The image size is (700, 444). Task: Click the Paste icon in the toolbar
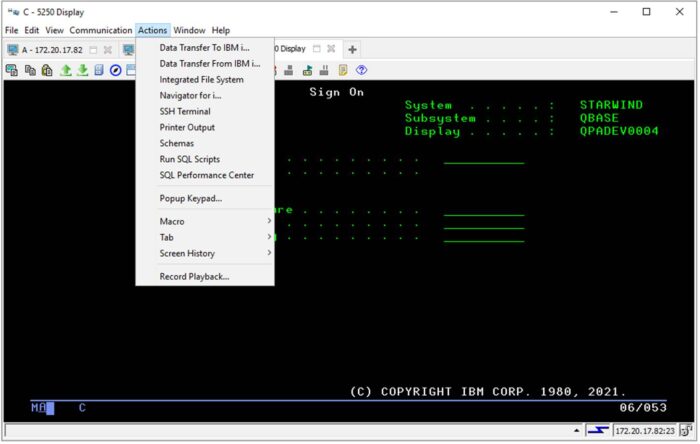47,70
